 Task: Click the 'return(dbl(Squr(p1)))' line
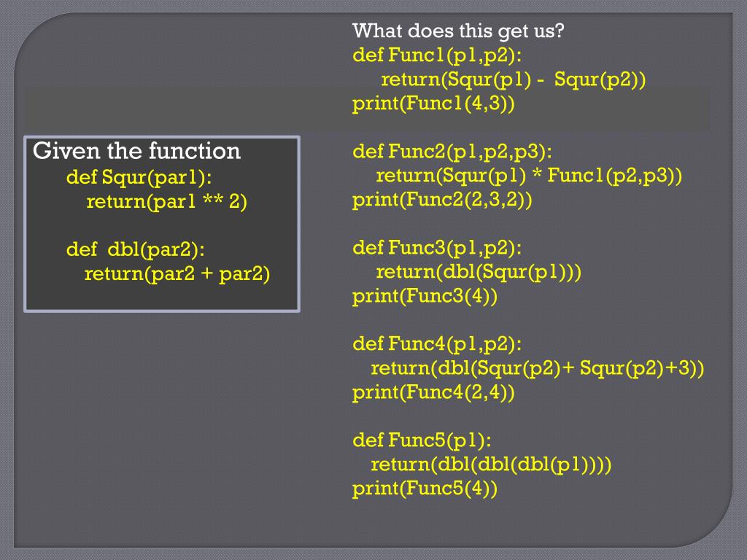pos(479,272)
